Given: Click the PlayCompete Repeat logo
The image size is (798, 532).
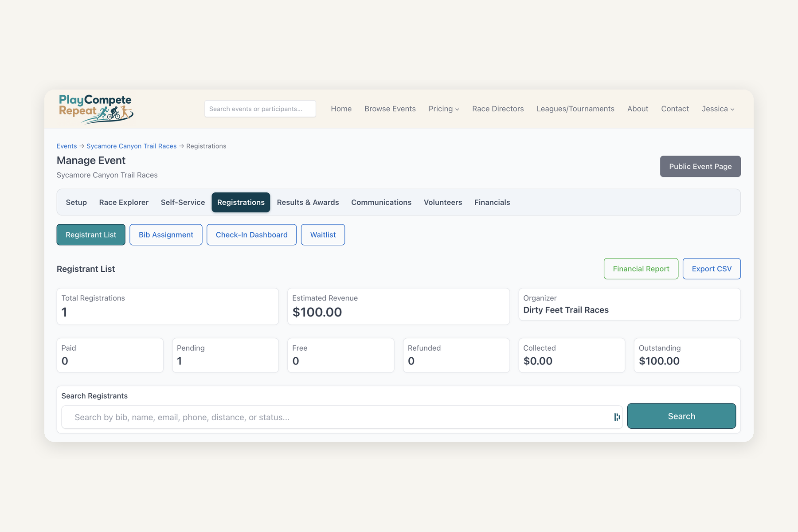Looking at the screenshot, I should (96, 109).
